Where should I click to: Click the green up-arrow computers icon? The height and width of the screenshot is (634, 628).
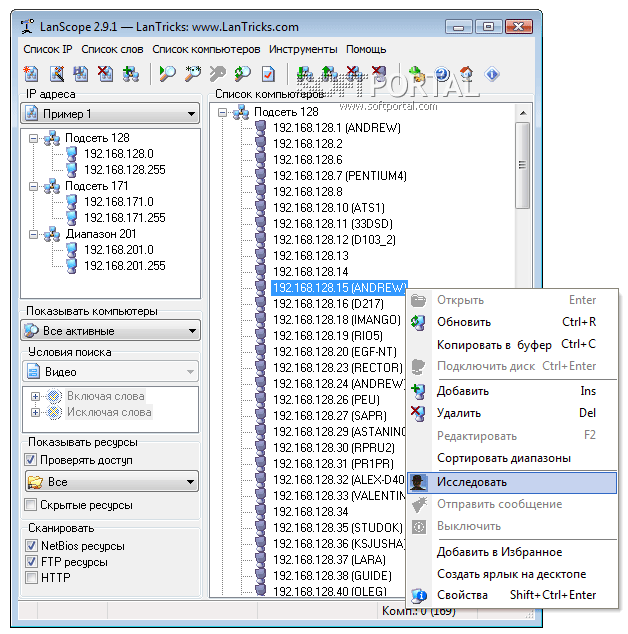click(330, 74)
